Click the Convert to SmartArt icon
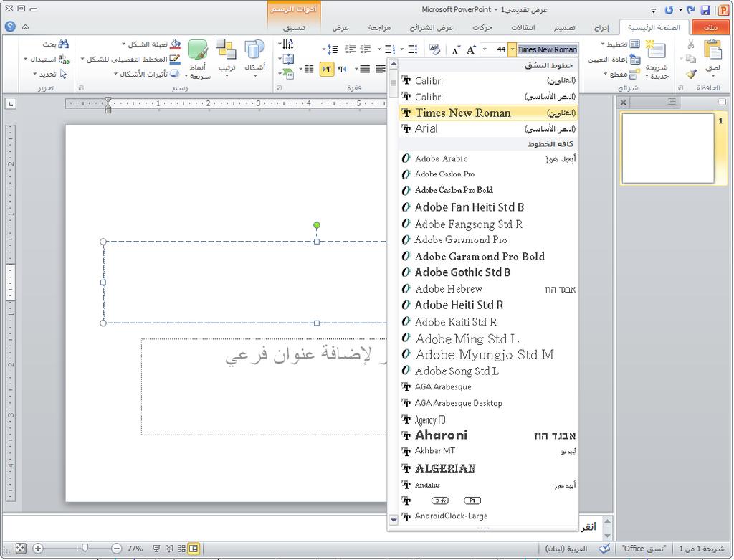 [x=287, y=74]
